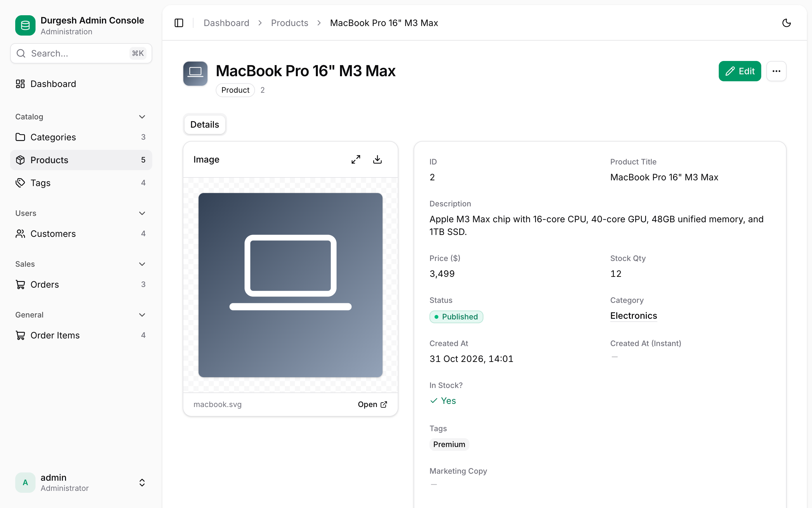Viewport: 812px width, 508px height.
Task: Select Products in the sidebar
Action: point(81,160)
